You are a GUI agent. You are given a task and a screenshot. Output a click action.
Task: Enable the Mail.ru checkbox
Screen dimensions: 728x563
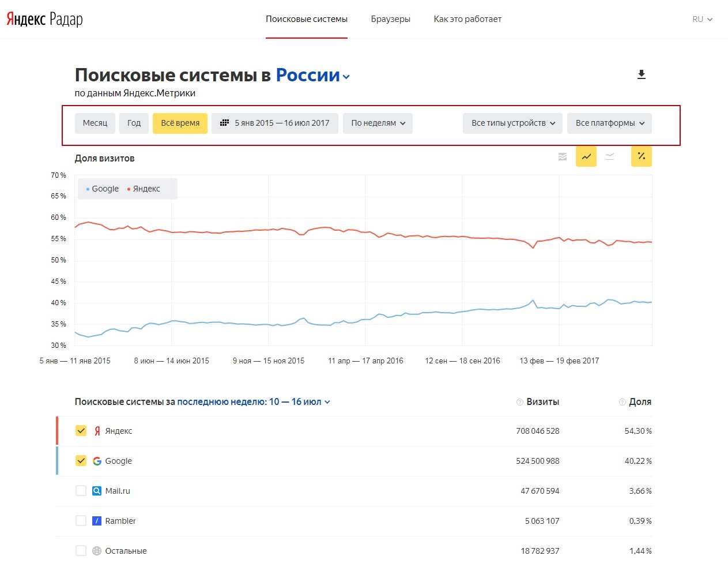81,491
